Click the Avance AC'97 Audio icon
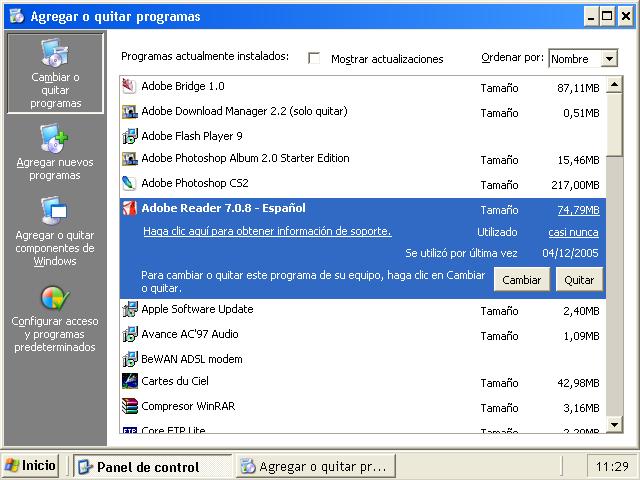 (129, 334)
